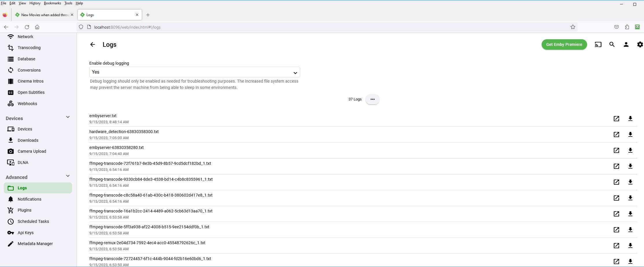Open the Enable debug logging dropdown
Image resolution: width=644 pixels, height=267 pixels.
(194, 72)
